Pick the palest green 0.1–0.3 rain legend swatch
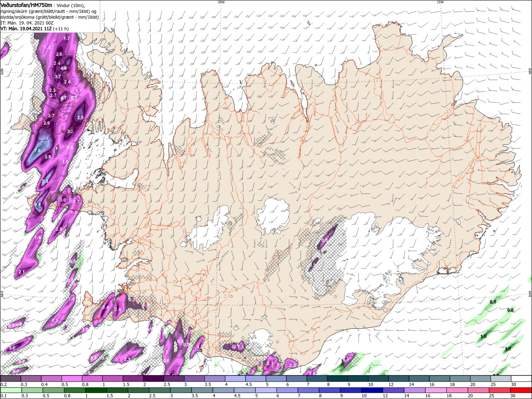The image size is (532, 399). (12, 390)
